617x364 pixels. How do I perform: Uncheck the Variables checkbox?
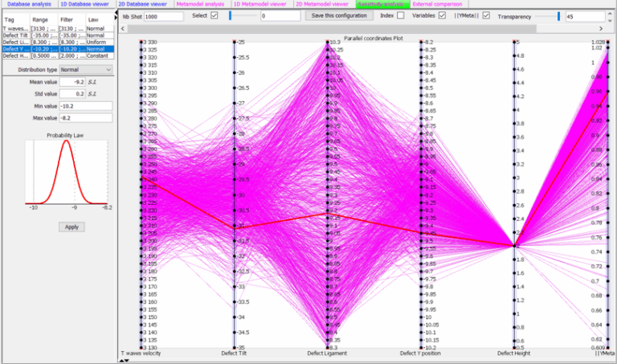[x=443, y=16]
